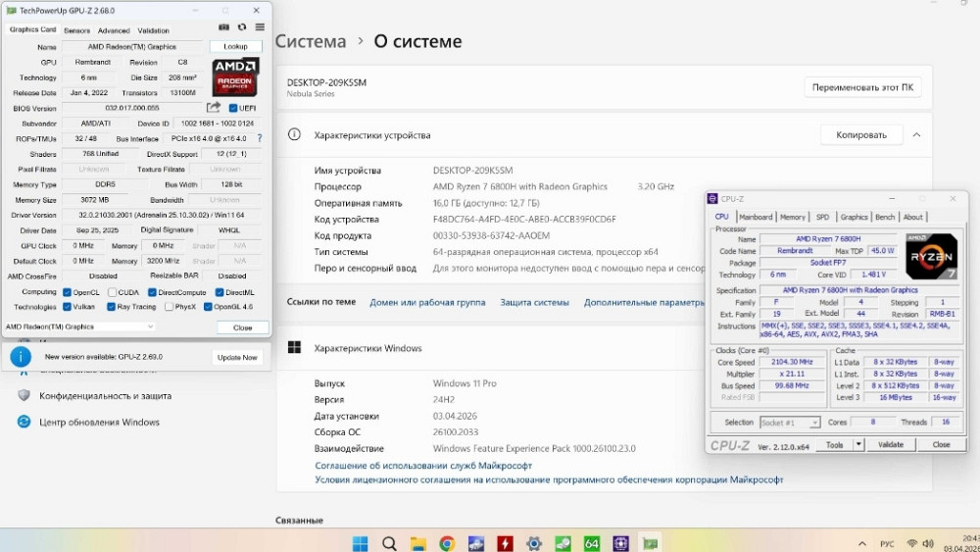The width and height of the screenshot is (980, 552).
Task: Click the GPU-Z refresh icon
Action: pos(242,28)
